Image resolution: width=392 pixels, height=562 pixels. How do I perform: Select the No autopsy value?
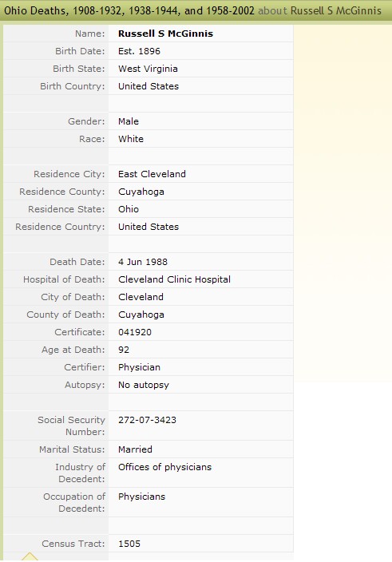(x=144, y=385)
